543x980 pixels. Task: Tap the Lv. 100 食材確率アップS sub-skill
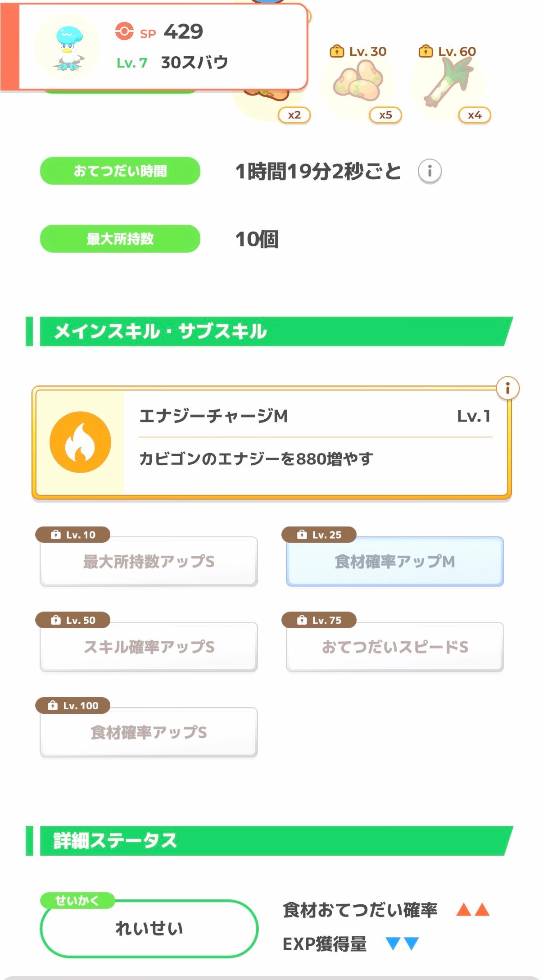(x=149, y=733)
